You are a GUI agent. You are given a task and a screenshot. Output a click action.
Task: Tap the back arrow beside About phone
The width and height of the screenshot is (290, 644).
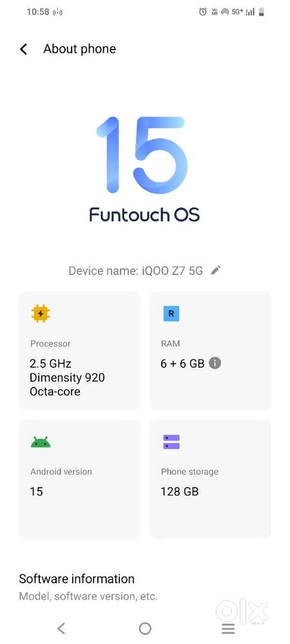[24, 50]
